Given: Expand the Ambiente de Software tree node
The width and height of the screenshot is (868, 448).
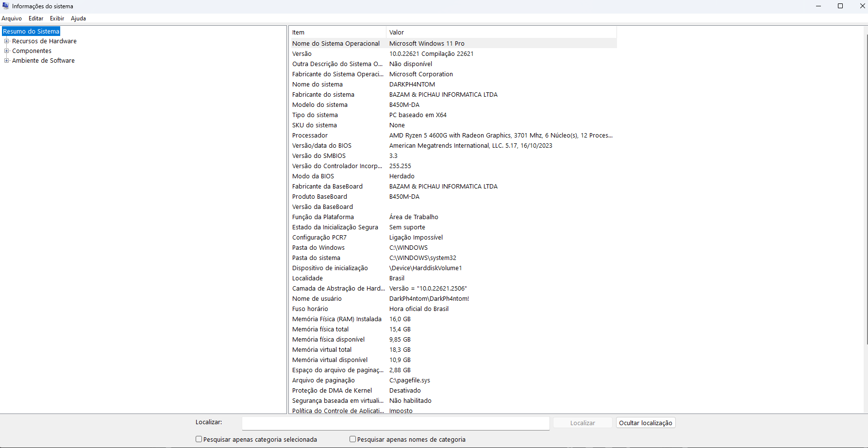Looking at the screenshot, I should coord(7,61).
